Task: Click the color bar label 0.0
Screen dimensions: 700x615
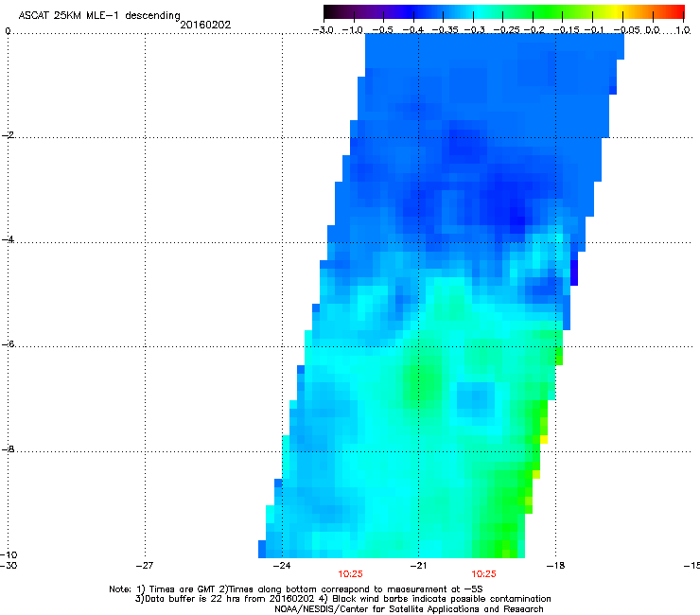Action: pos(653,30)
